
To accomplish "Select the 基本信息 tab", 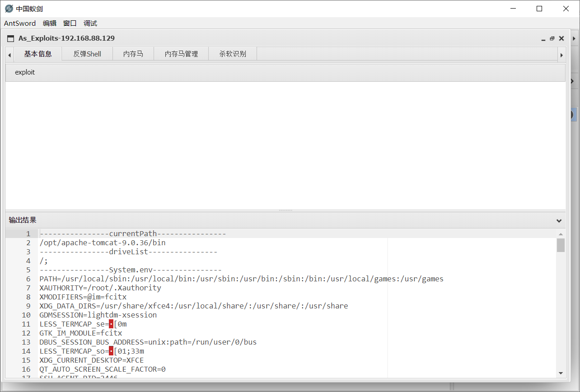I will pos(38,54).
